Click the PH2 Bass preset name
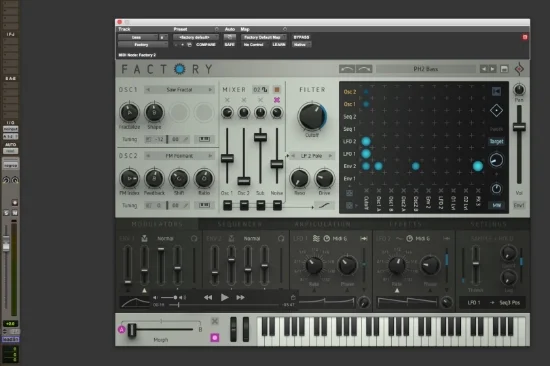Screen dimensions: 550x366 [426, 69]
